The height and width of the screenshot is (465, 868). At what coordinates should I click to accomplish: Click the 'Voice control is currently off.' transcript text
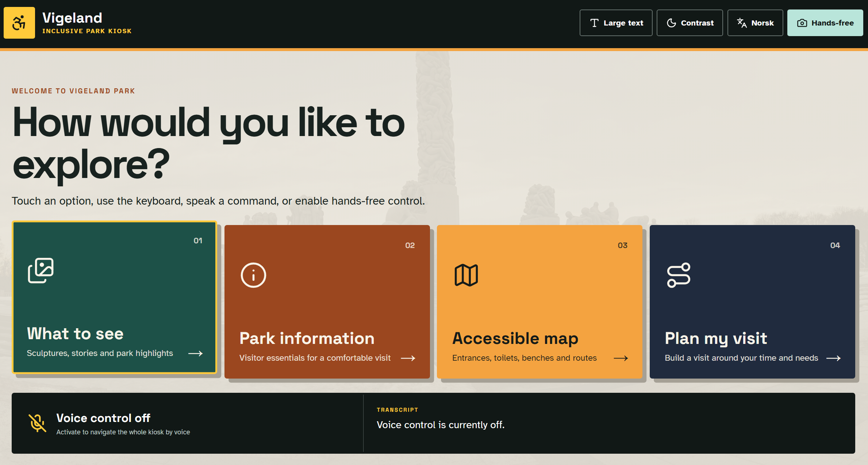(441, 425)
